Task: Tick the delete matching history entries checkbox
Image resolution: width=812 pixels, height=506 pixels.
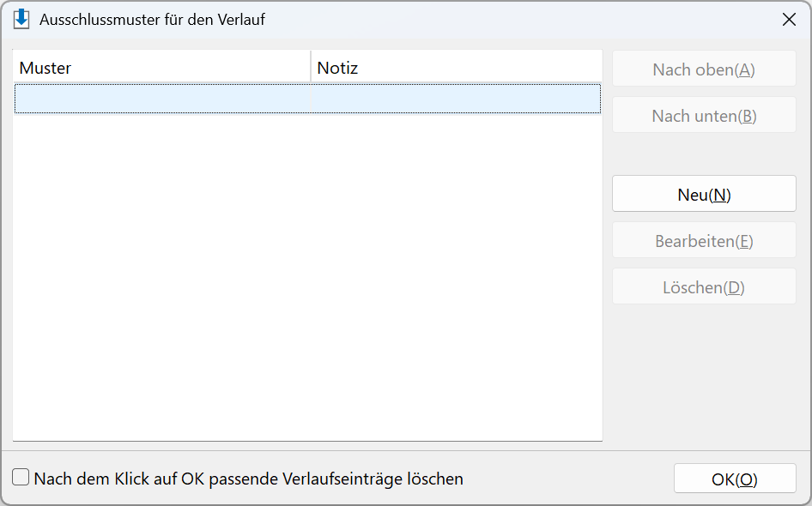Action: click(x=21, y=477)
